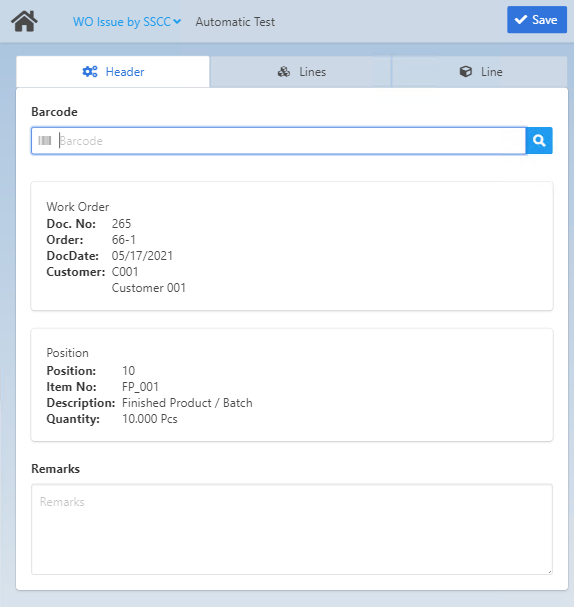574x607 pixels.
Task: Save the document
Action: (x=537, y=19)
